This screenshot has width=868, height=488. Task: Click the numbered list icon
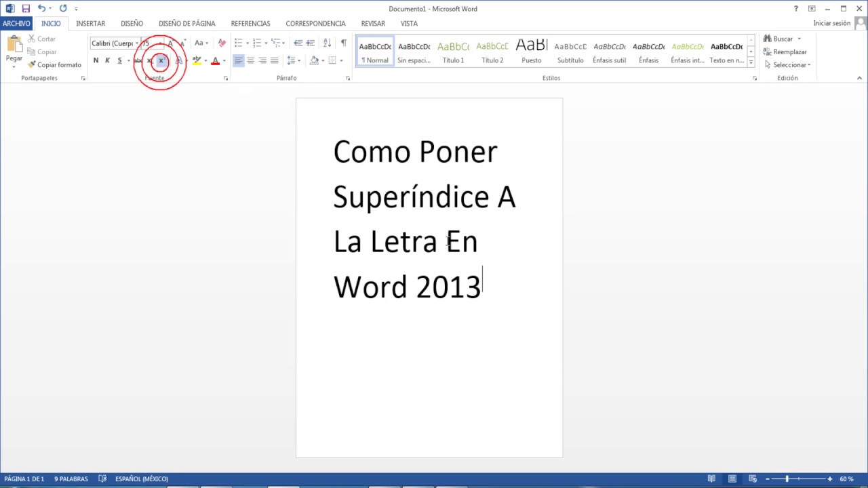click(257, 43)
